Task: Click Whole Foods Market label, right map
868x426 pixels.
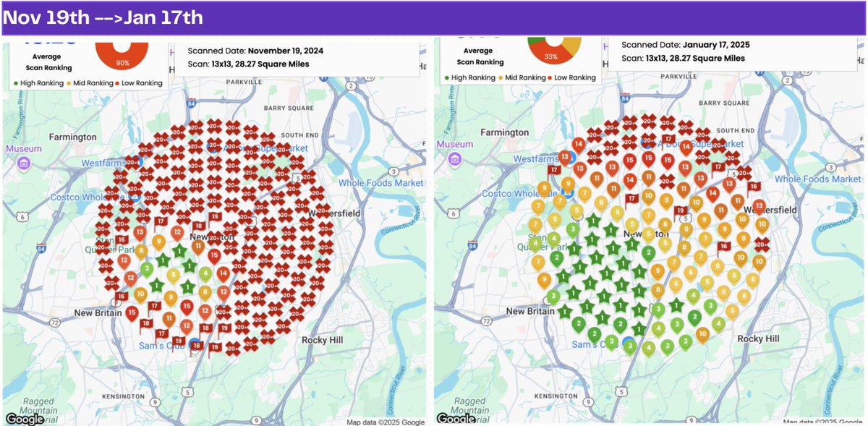Action: coord(817,179)
